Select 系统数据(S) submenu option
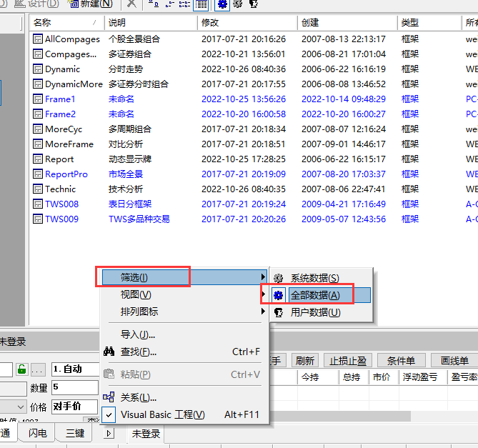Viewport: 478px width, 448px height. (x=322, y=278)
